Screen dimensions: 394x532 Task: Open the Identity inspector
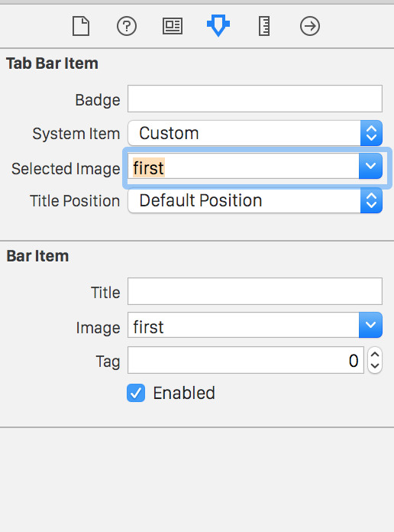click(x=173, y=26)
